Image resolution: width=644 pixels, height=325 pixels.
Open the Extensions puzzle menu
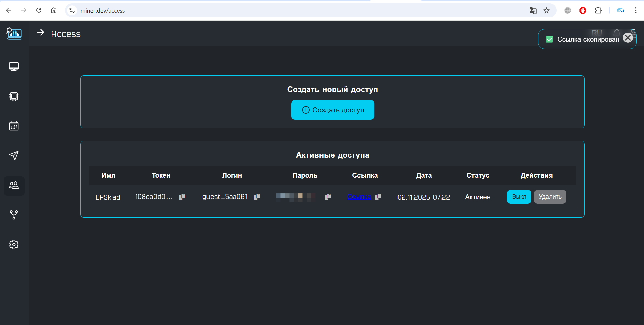pyautogui.click(x=598, y=10)
